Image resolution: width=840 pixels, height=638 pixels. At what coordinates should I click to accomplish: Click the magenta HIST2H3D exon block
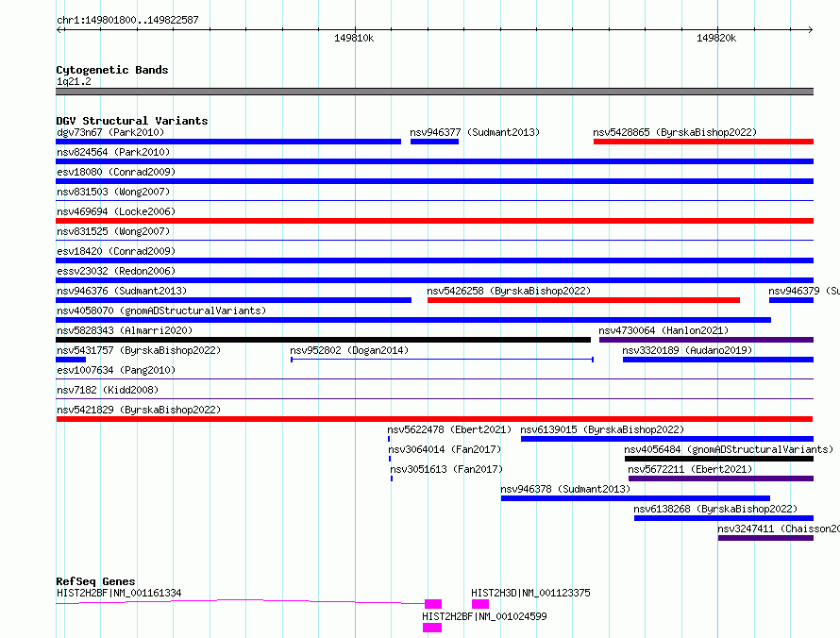(x=480, y=604)
